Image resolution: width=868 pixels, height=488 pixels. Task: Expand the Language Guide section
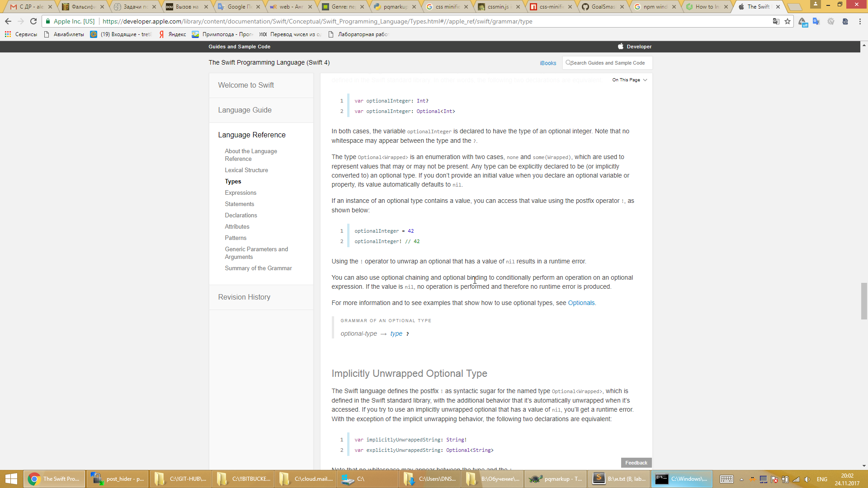[x=245, y=110]
